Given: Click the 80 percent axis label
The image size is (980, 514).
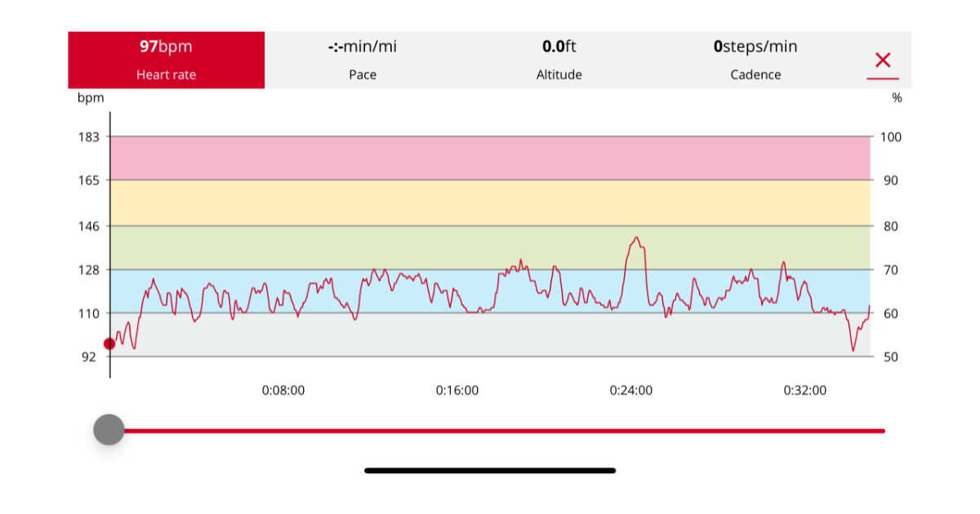Looking at the screenshot, I should [891, 226].
